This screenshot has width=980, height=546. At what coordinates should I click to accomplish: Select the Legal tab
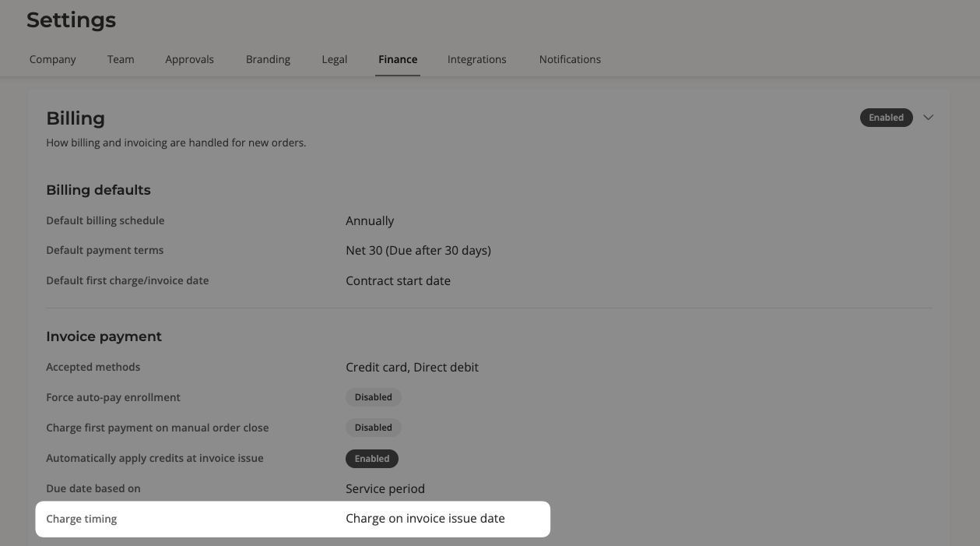tap(335, 59)
